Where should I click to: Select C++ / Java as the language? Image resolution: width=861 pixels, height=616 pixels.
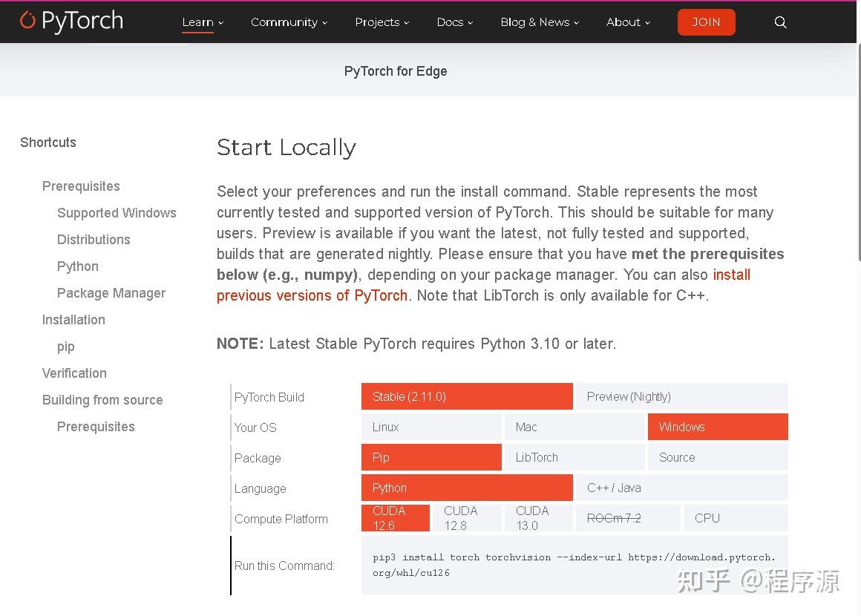[x=681, y=488]
